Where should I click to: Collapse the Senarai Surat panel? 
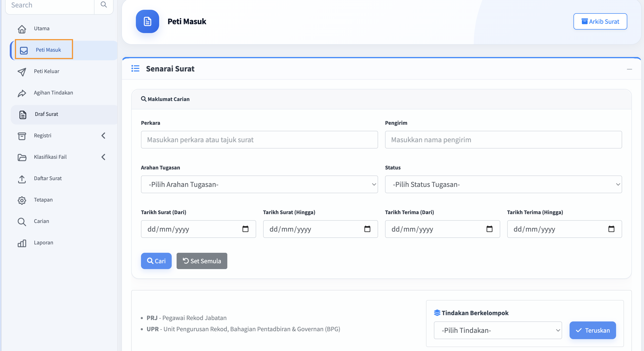pos(629,69)
